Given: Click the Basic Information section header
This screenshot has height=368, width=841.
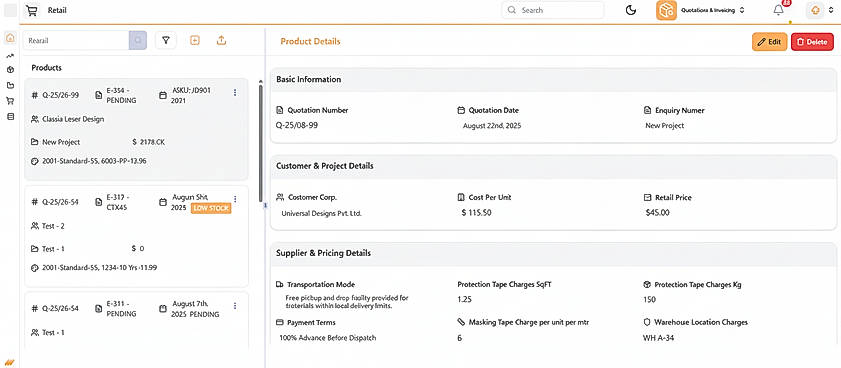Looking at the screenshot, I should coord(554,79).
